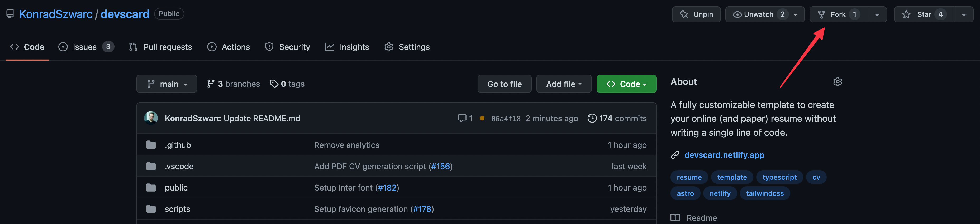Open the Actions tab
The width and height of the screenshot is (980, 224).
coord(228,47)
